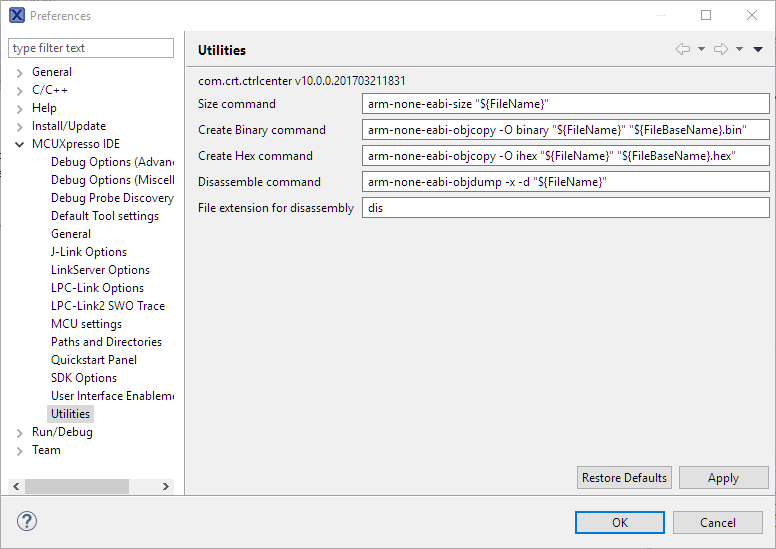
Task: Expand the Team tree node
Action: pyautogui.click(x=19, y=451)
